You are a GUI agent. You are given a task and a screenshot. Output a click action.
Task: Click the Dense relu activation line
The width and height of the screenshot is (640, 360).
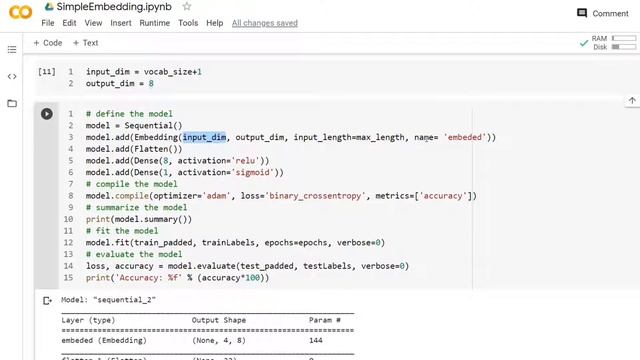pos(178,161)
